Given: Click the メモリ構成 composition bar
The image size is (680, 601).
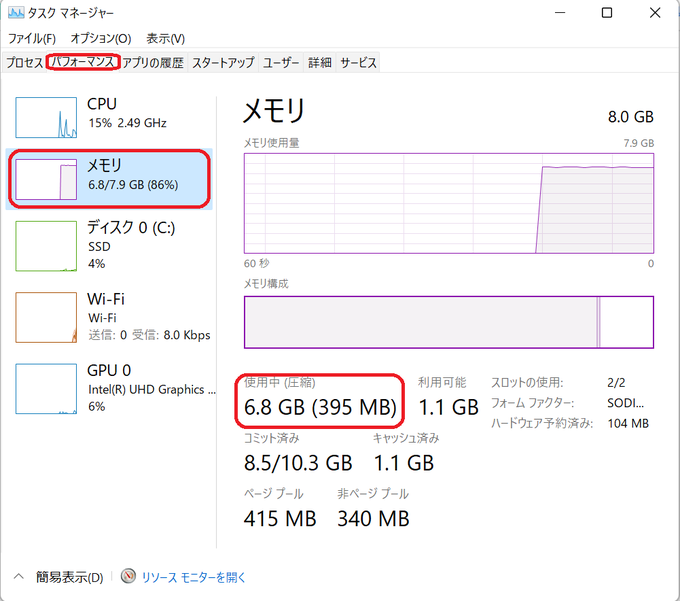Looking at the screenshot, I should (x=448, y=322).
